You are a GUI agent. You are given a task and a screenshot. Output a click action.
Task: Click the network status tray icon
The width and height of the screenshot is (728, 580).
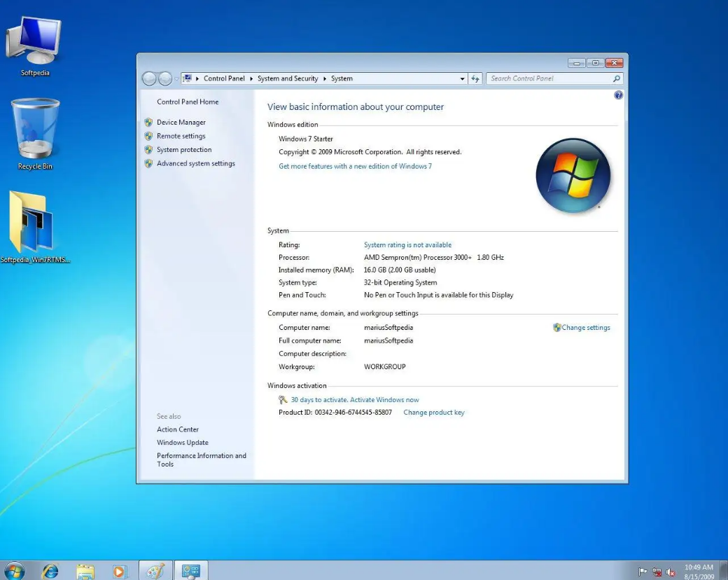click(x=657, y=572)
